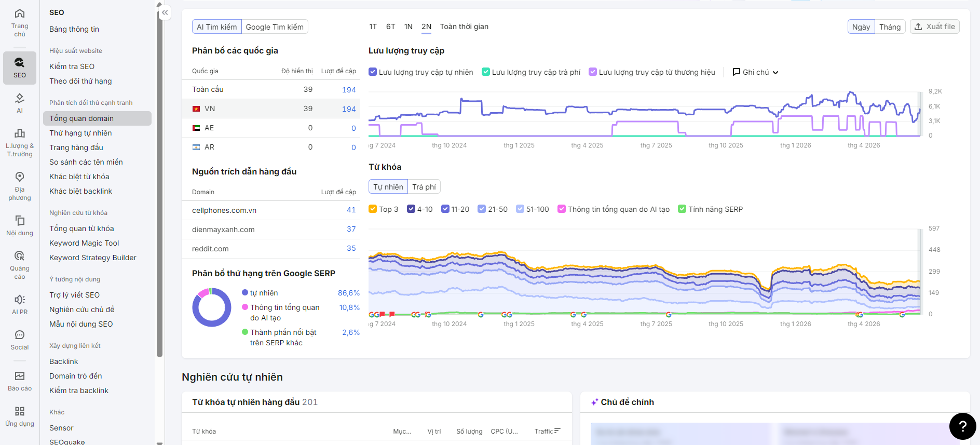Toggle the Top 3 keyword checkbox
The width and height of the screenshot is (980, 445).
coord(373,209)
